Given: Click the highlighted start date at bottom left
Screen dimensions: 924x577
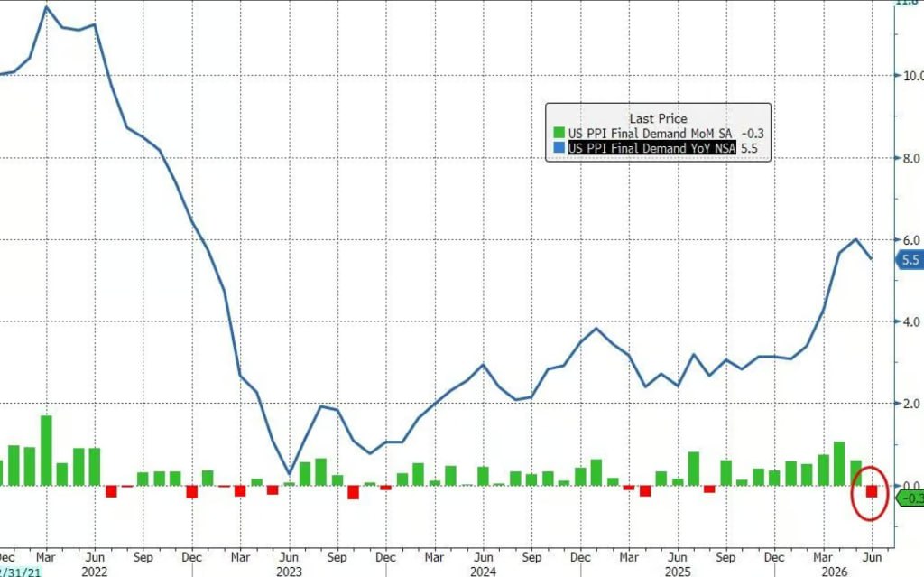Looking at the screenshot, I should click(21, 572).
